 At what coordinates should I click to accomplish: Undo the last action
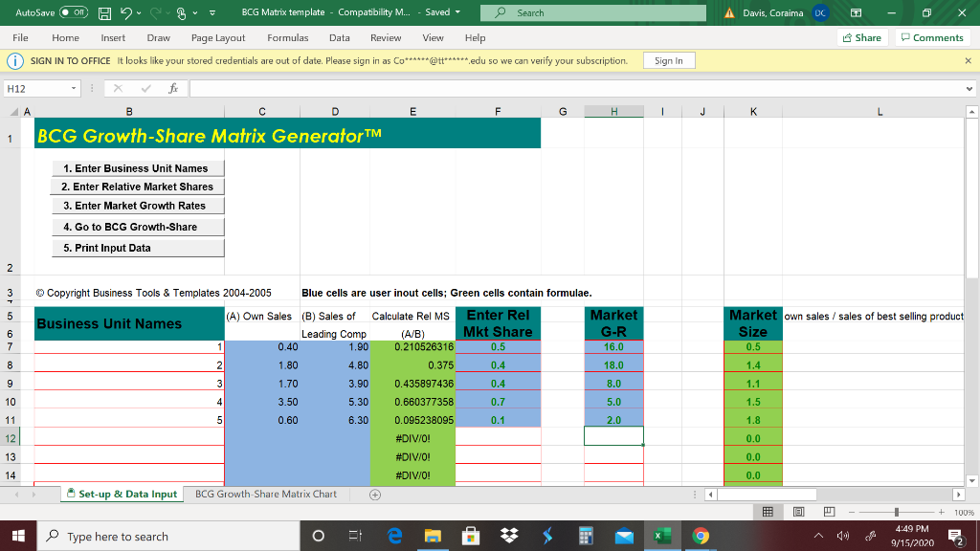tap(125, 12)
